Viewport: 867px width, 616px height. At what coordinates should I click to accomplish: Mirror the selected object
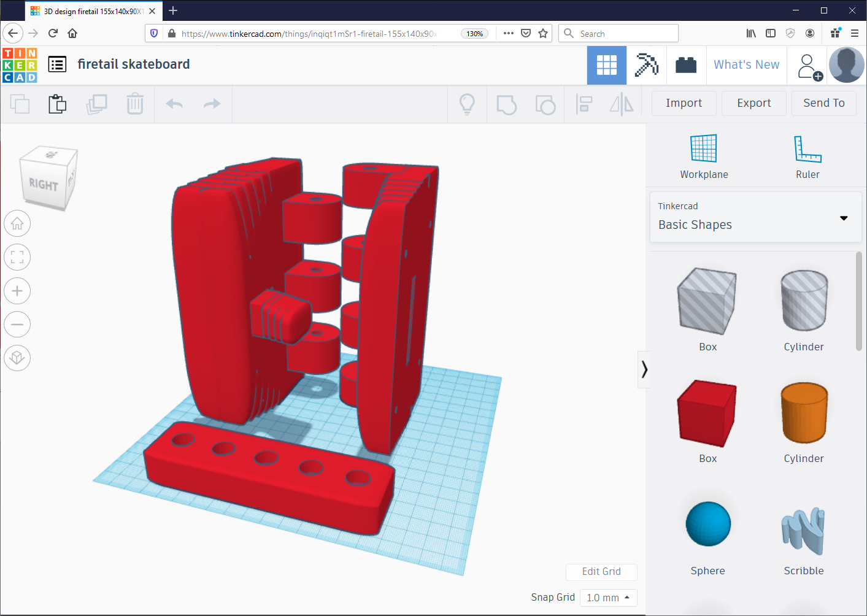(621, 104)
